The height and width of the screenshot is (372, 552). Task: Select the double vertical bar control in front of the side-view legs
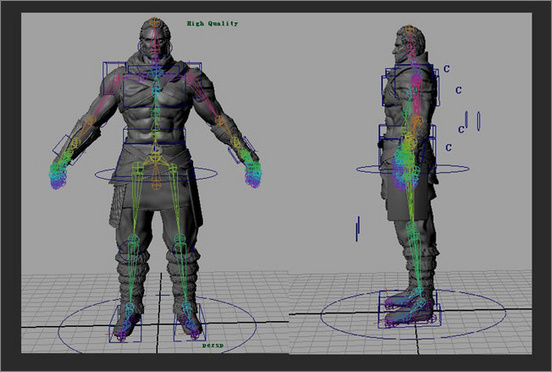(x=357, y=229)
